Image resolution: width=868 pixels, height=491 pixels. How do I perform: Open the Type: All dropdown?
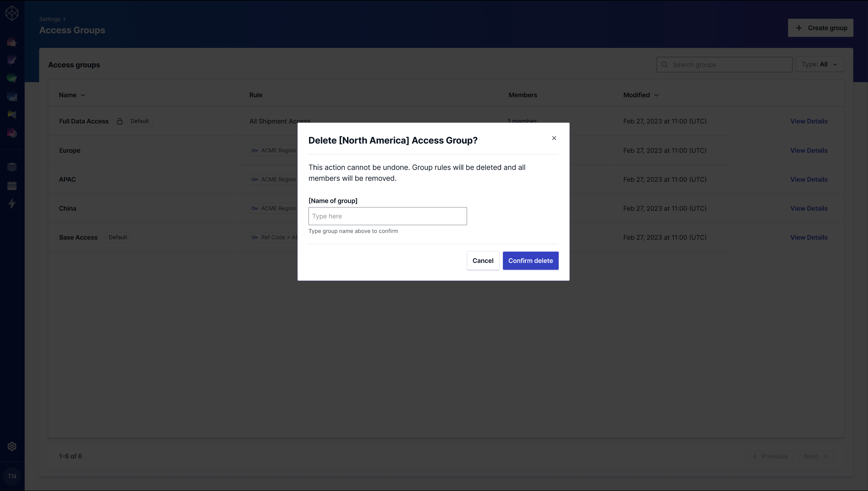pos(820,64)
